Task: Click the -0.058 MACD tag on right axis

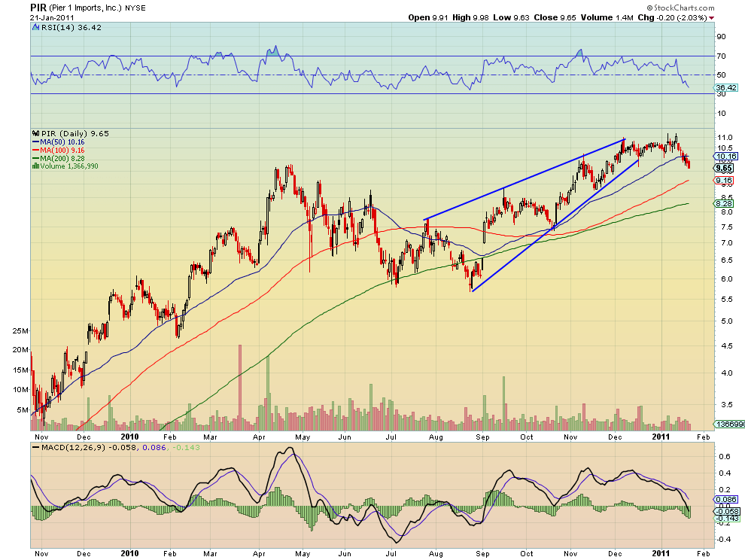Action: pyautogui.click(x=727, y=512)
